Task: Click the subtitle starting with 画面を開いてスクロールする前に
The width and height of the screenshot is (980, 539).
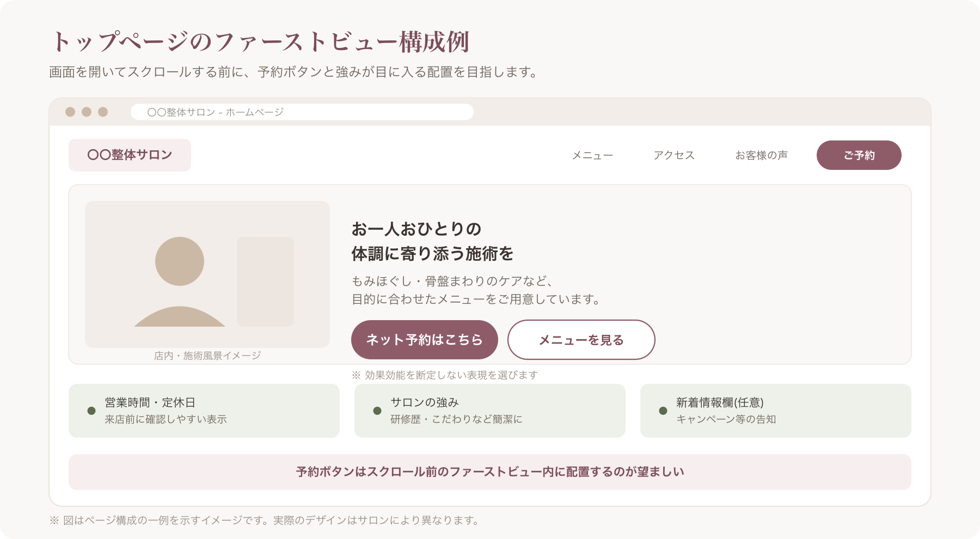Action: 293,72
